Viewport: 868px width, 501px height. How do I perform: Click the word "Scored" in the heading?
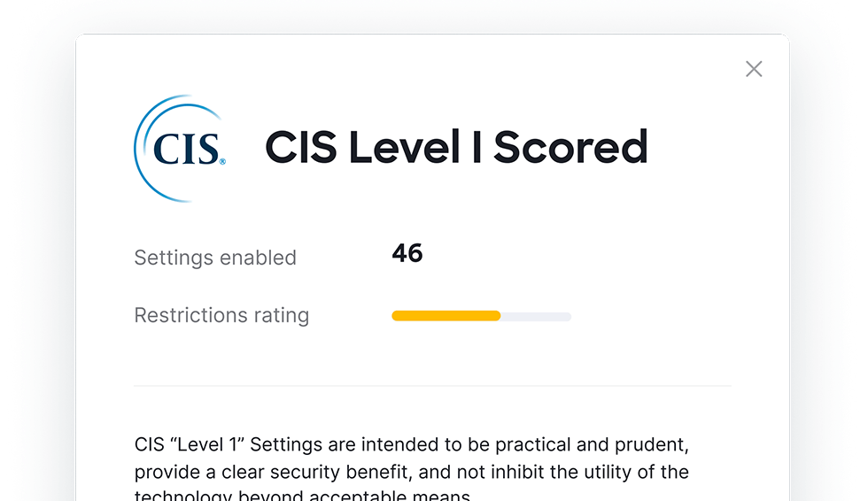pyautogui.click(x=570, y=147)
